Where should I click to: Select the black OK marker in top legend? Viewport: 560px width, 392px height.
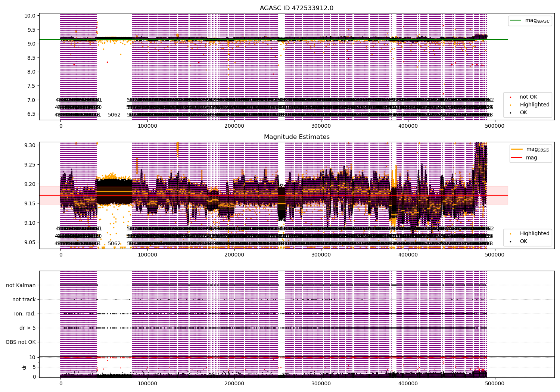click(511, 113)
